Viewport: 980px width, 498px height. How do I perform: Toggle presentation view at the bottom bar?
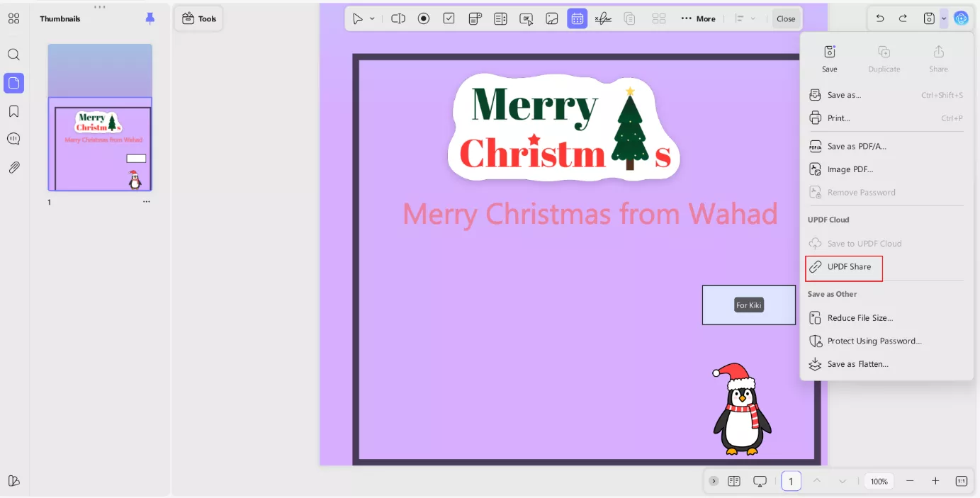[760, 481]
